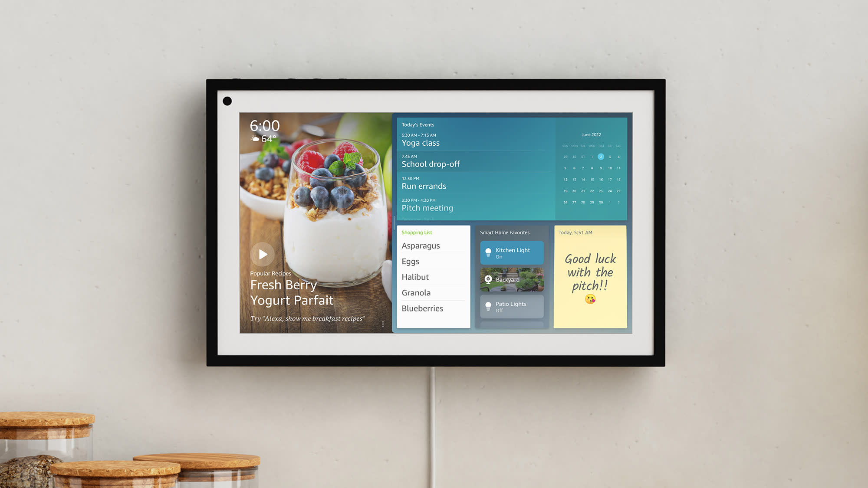Click Blueberries in the Shopping List

[422, 308]
